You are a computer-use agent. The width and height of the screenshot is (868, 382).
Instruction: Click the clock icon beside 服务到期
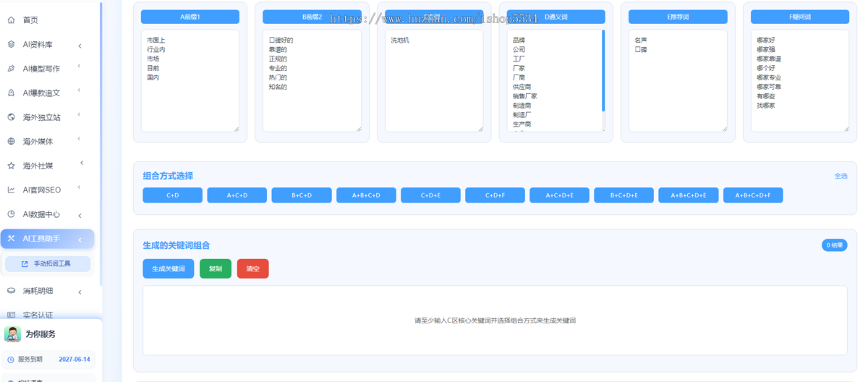[10, 359]
